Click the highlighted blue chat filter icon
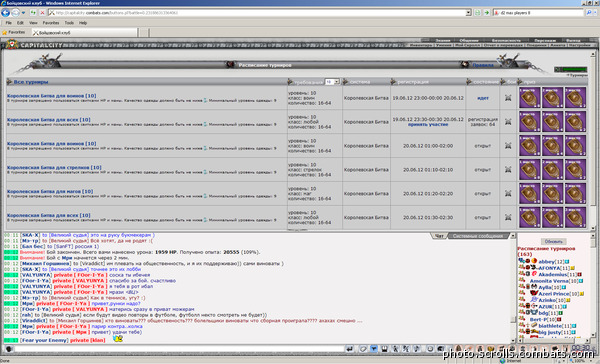The image size is (600, 364). click(373, 349)
